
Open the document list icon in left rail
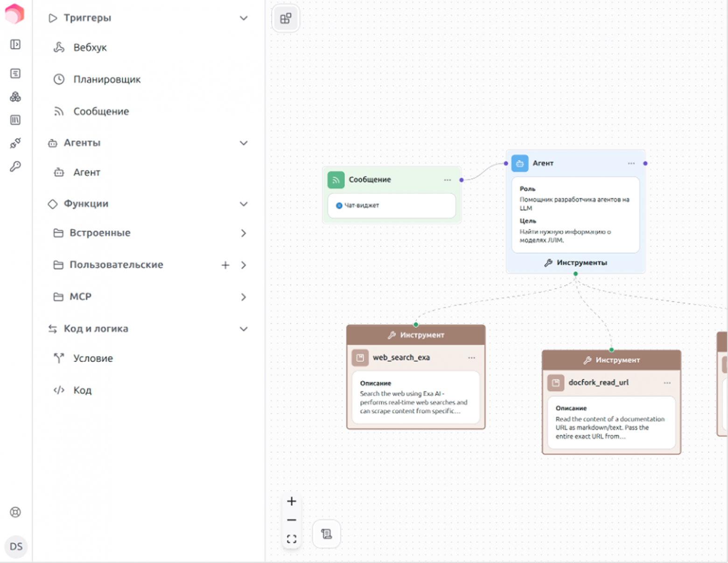[x=15, y=73]
